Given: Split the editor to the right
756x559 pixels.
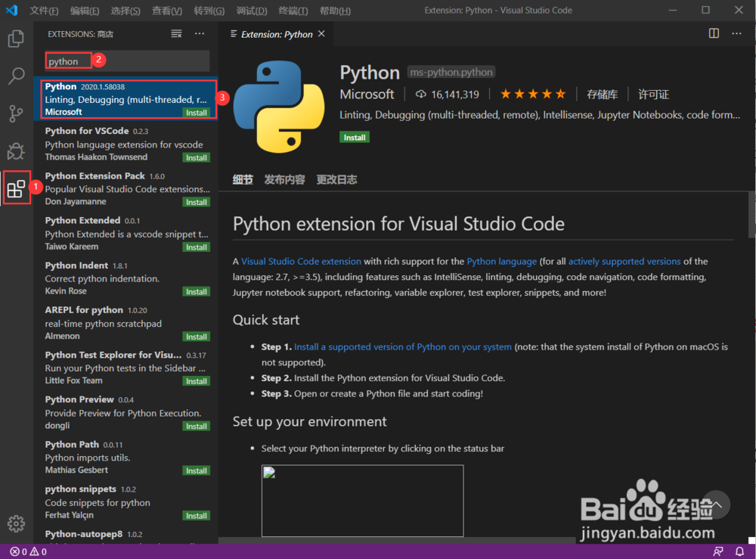Looking at the screenshot, I should [x=714, y=33].
